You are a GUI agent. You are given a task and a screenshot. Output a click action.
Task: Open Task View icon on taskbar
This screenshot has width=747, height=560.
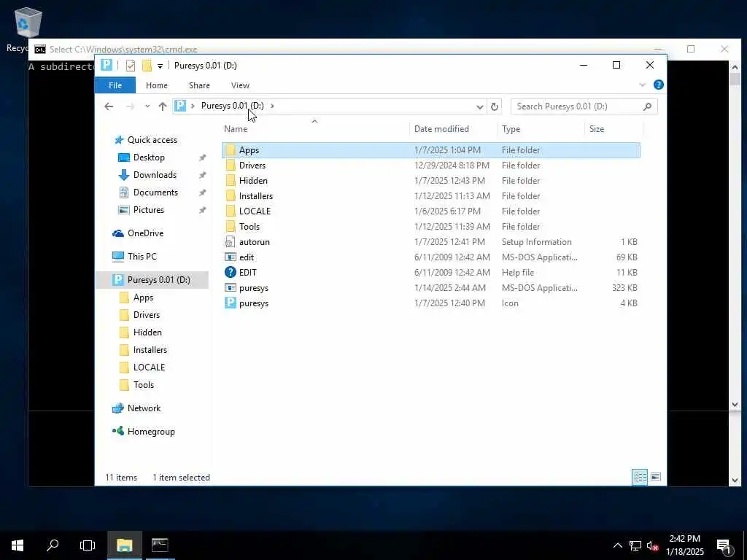(88, 545)
